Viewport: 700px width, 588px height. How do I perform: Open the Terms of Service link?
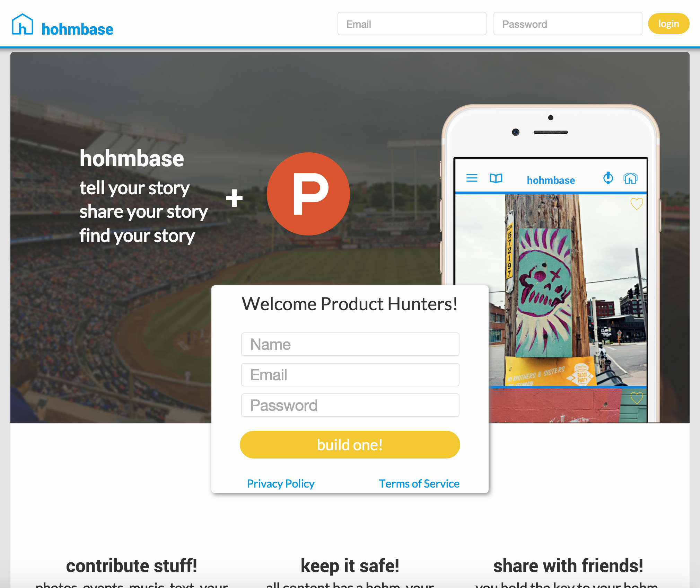[x=419, y=483]
